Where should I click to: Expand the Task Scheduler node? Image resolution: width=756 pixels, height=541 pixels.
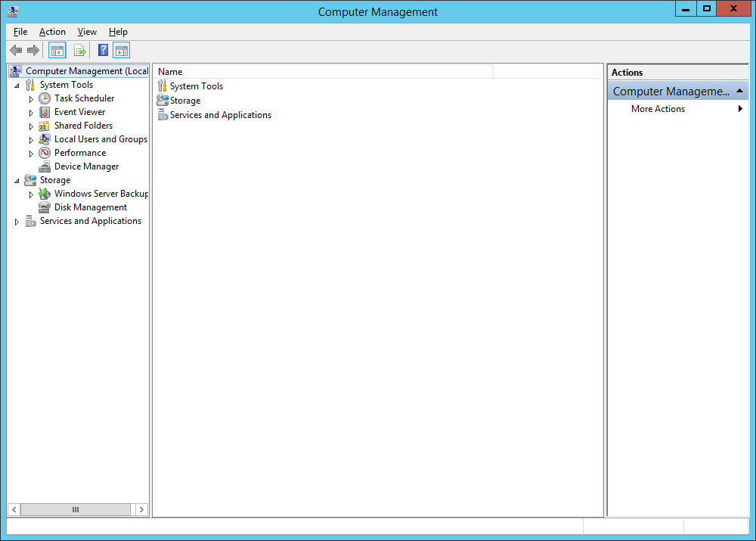click(31, 99)
